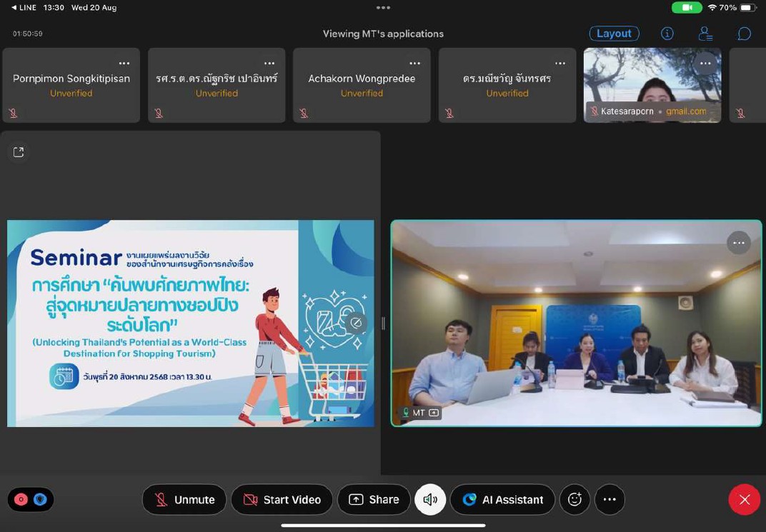Open options for Achakorn Wongpredee tile
Screen dimensions: 766x532
coord(414,63)
